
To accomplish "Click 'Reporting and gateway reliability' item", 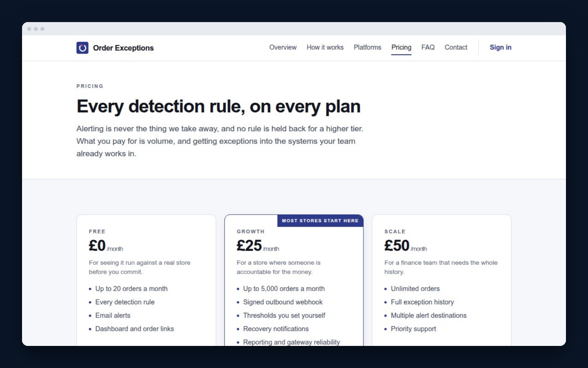I will tap(291, 342).
